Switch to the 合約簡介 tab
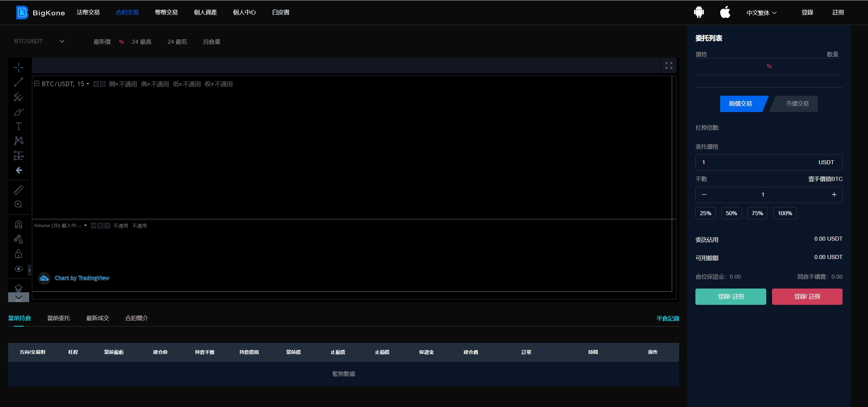The height and width of the screenshot is (407, 868). coord(137,318)
